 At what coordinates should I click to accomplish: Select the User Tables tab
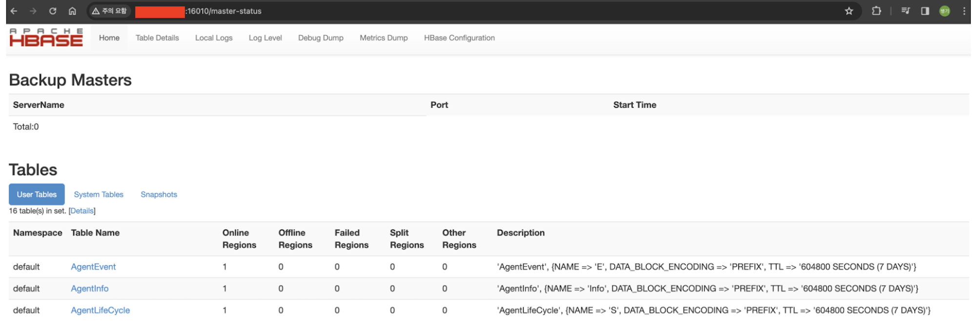click(x=37, y=194)
